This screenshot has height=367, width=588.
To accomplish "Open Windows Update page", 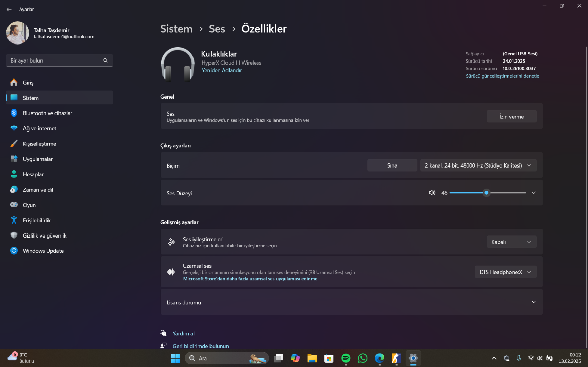I will 60,251.
